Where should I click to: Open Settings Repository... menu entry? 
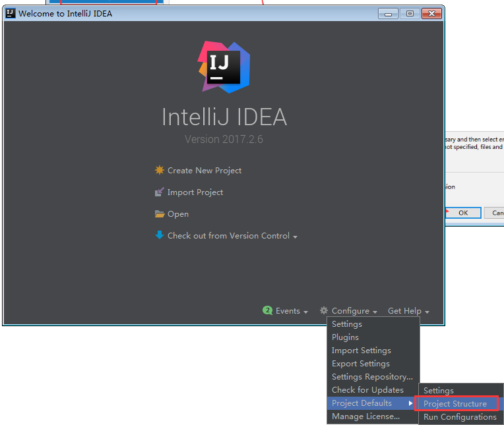click(373, 377)
